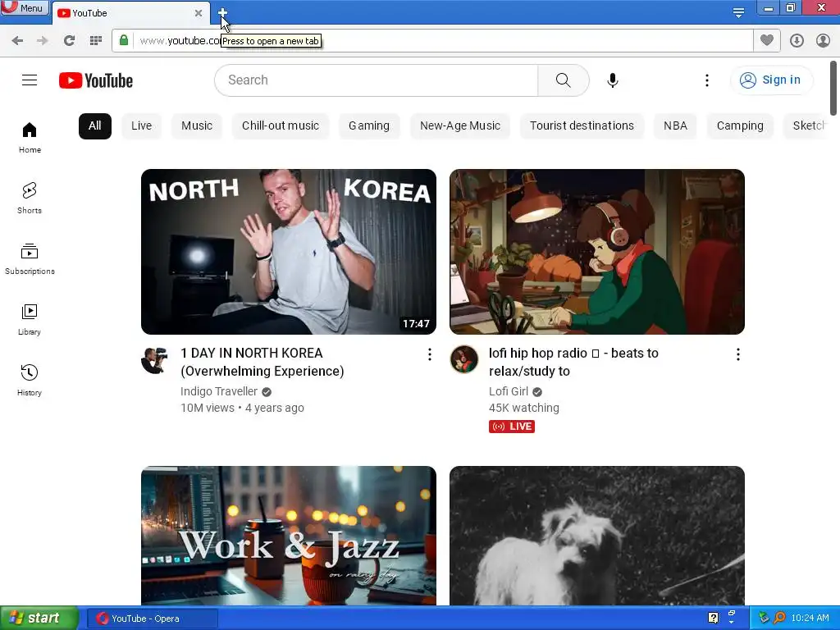Open YouTube hamburger guide menu

[x=30, y=80]
